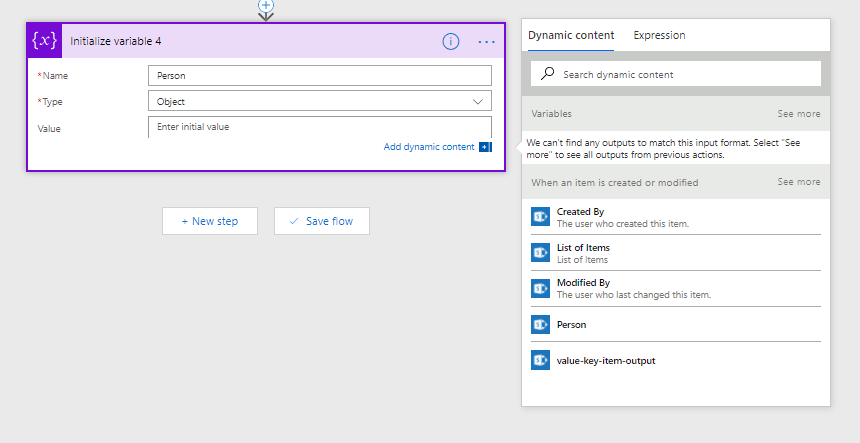Click the purple variable icon in card header
860x443 pixels.
point(44,41)
